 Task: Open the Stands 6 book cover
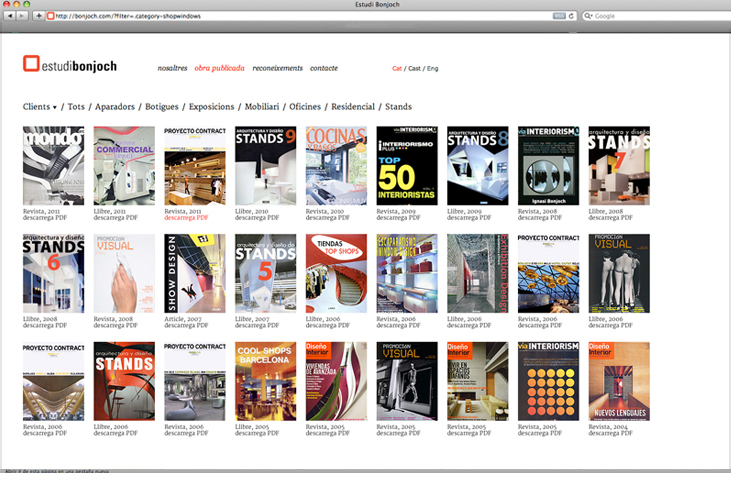pos(54,273)
